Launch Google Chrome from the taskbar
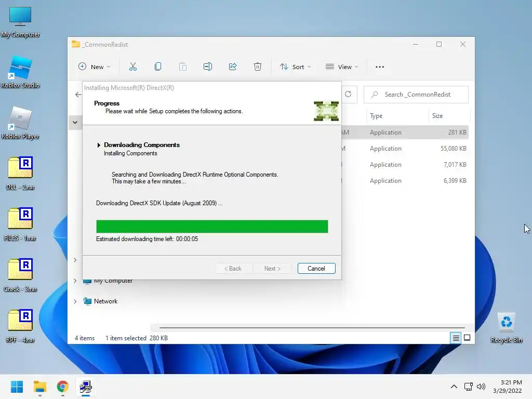Image resolution: width=532 pixels, height=399 pixels. click(x=62, y=387)
